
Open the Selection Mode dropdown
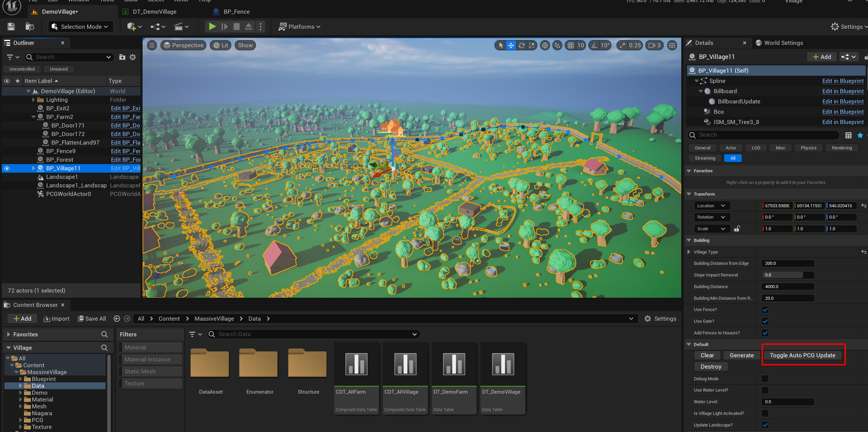81,27
